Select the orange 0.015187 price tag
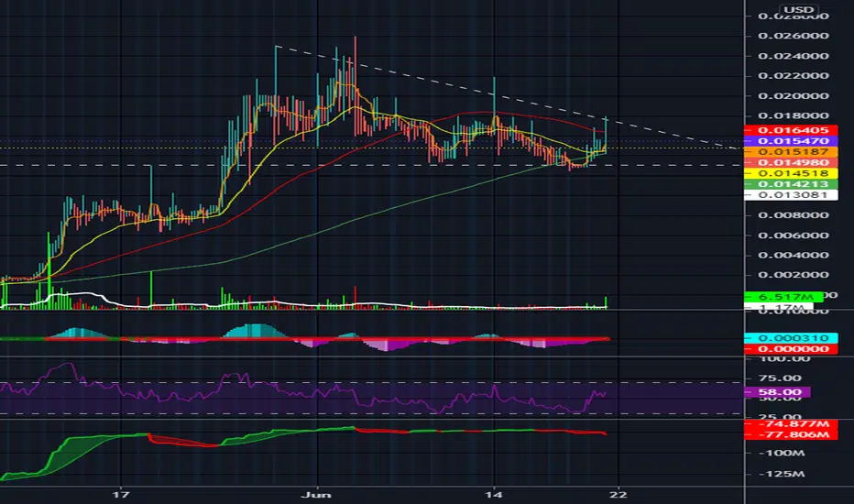This screenshot has height=504, width=854. pos(791,152)
